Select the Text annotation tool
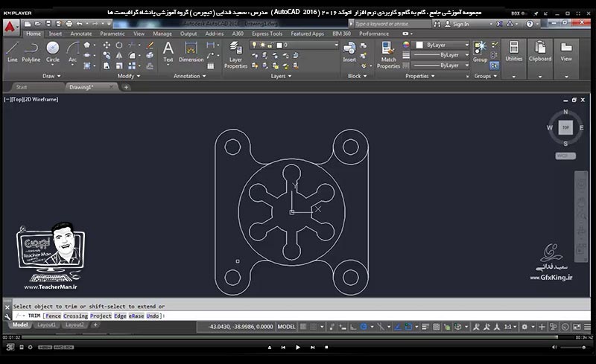596x364 pixels. 168,52
